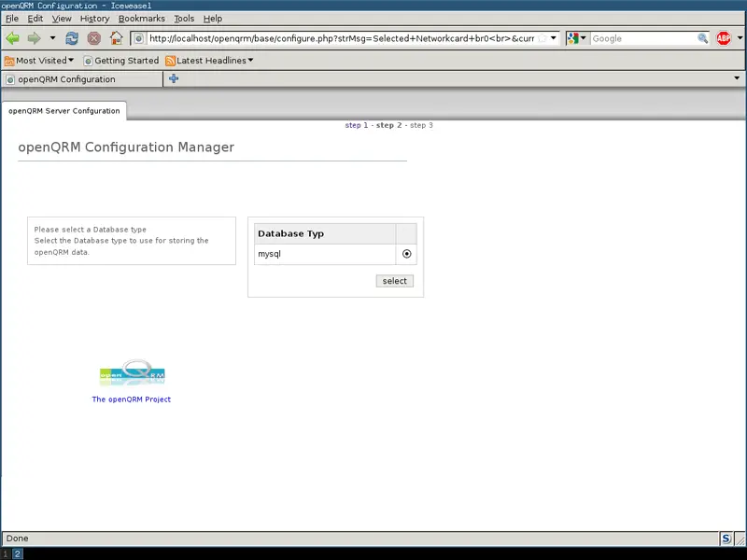
Task: Bookmark the page with the star icon
Action: [x=543, y=38]
